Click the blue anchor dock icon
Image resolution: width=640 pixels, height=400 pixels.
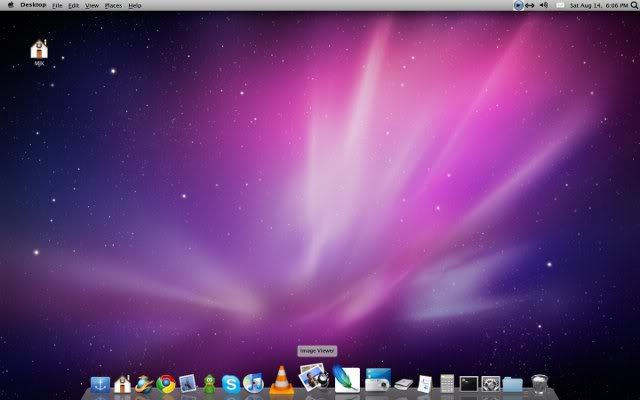coord(100,383)
